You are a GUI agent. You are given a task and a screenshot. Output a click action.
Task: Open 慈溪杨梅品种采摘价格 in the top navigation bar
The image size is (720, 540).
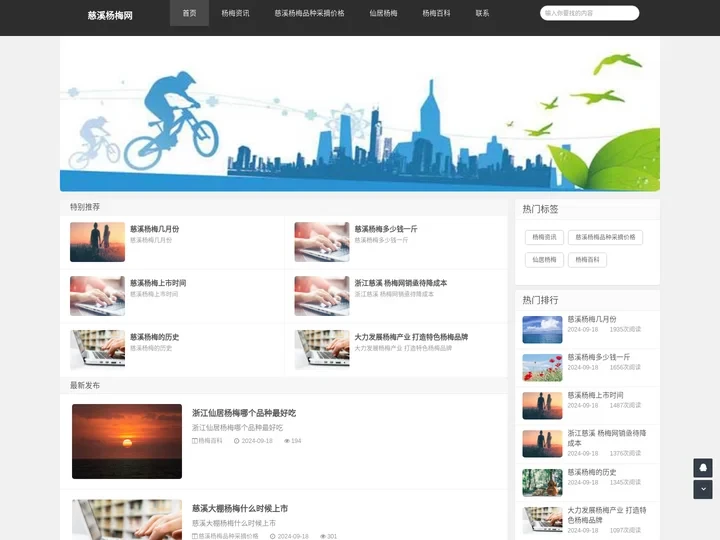click(x=309, y=13)
